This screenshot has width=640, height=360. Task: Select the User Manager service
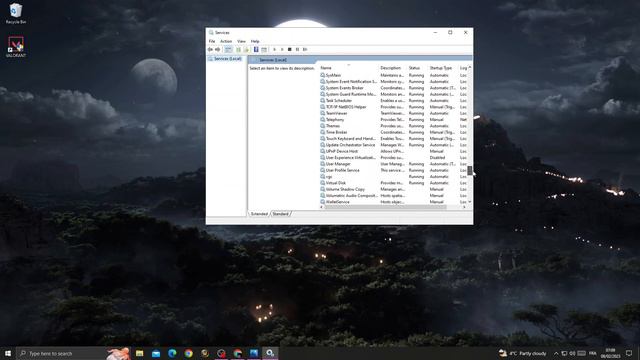(393, 164)
